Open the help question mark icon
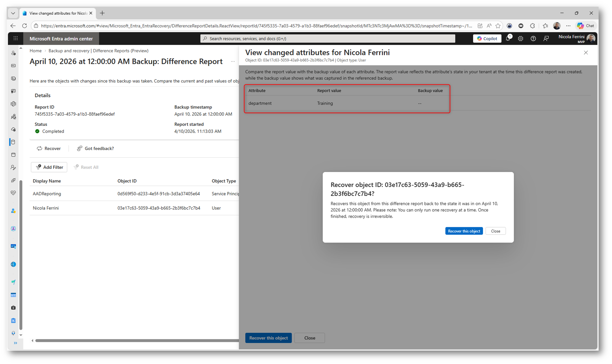This screenshot has height=364, width=612. [x=533, y=38]
